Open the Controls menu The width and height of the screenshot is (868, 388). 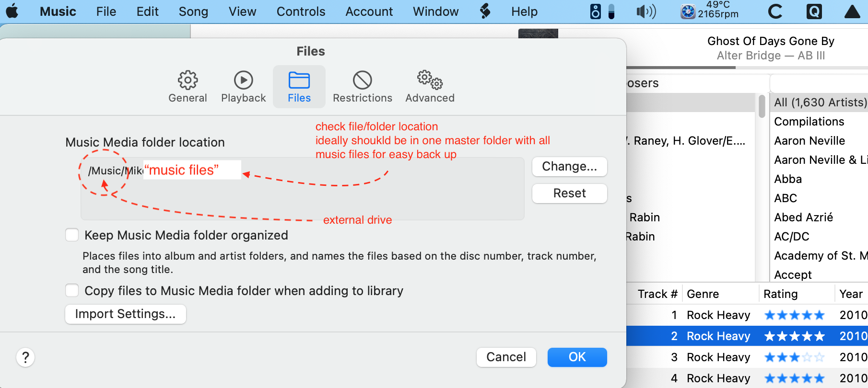pyautogui.click(x=301, y=11)
